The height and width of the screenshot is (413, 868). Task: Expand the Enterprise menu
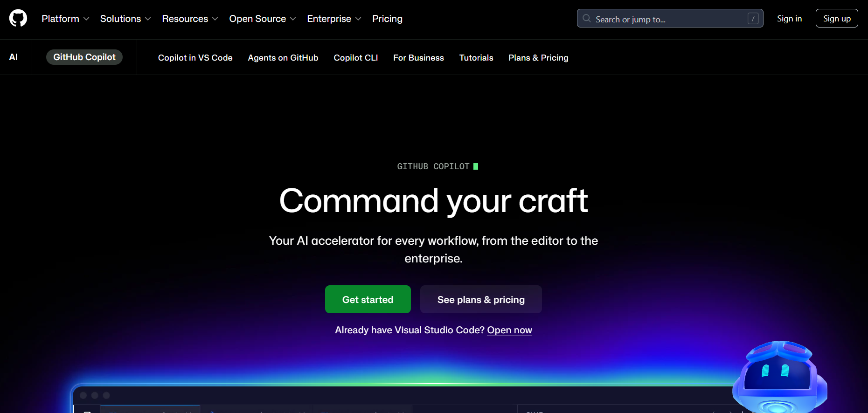334,19
